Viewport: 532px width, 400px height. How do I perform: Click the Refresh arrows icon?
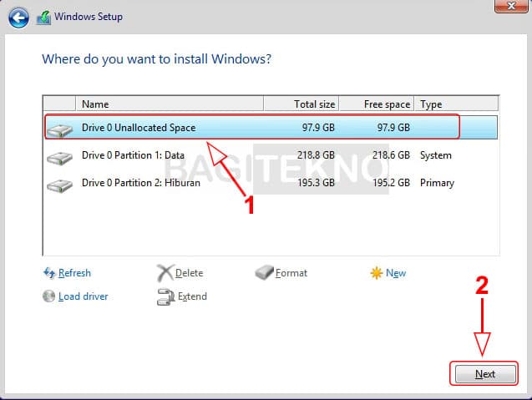point(49,273)
